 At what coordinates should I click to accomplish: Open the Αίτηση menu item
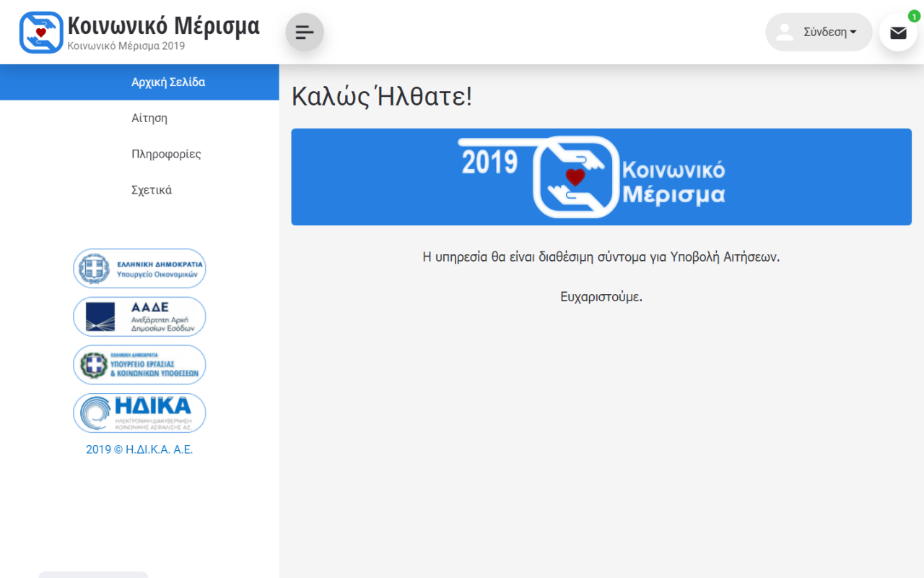coord(149,118)
